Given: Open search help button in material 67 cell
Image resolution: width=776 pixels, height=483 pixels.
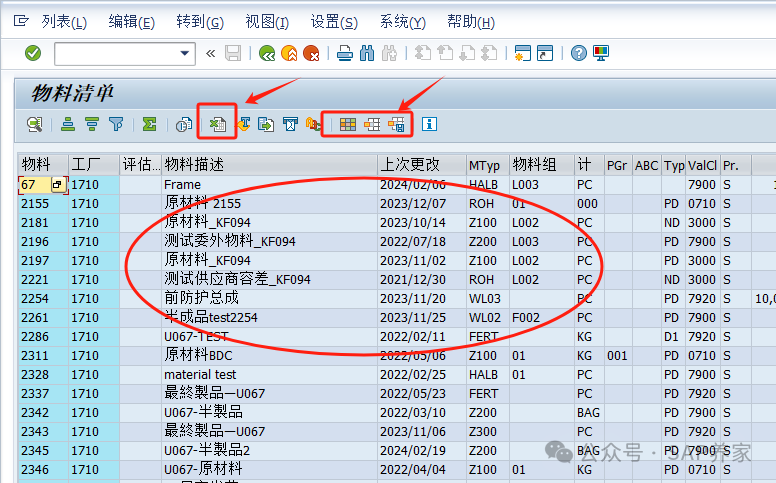Looking at the screenshot, I should (x=57, y=185).
